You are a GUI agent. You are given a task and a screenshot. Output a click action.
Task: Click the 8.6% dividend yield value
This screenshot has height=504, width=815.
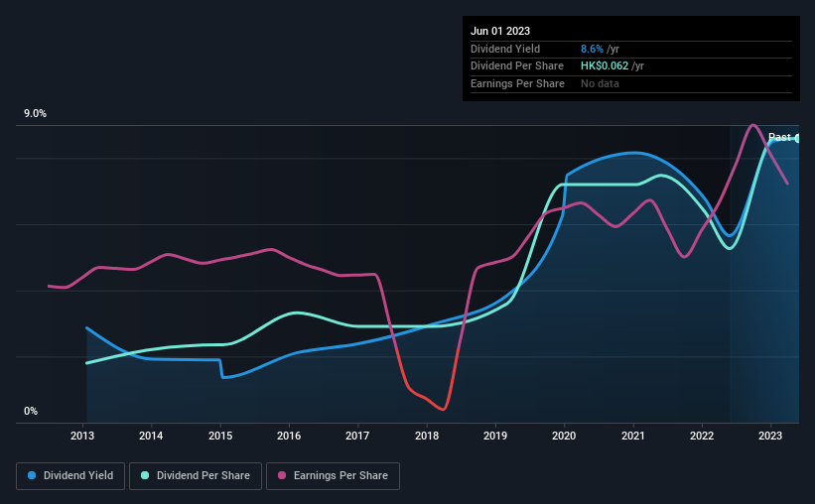click(x=592, y=49)
